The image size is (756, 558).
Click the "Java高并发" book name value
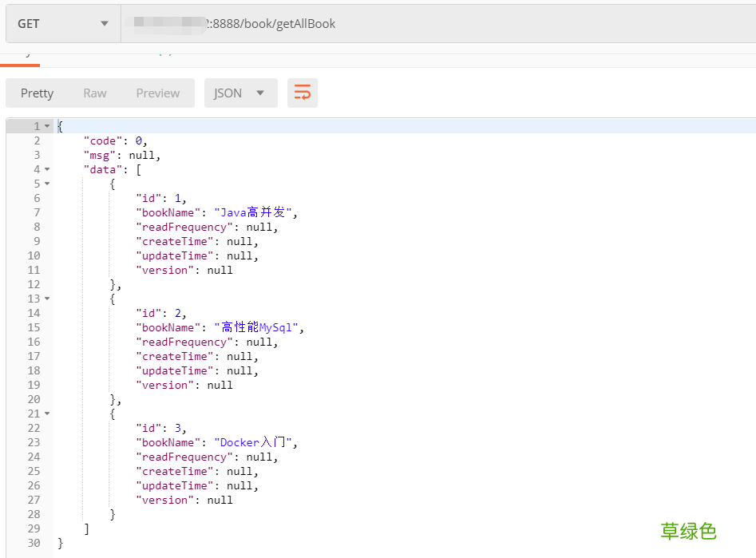pos(252,212)
